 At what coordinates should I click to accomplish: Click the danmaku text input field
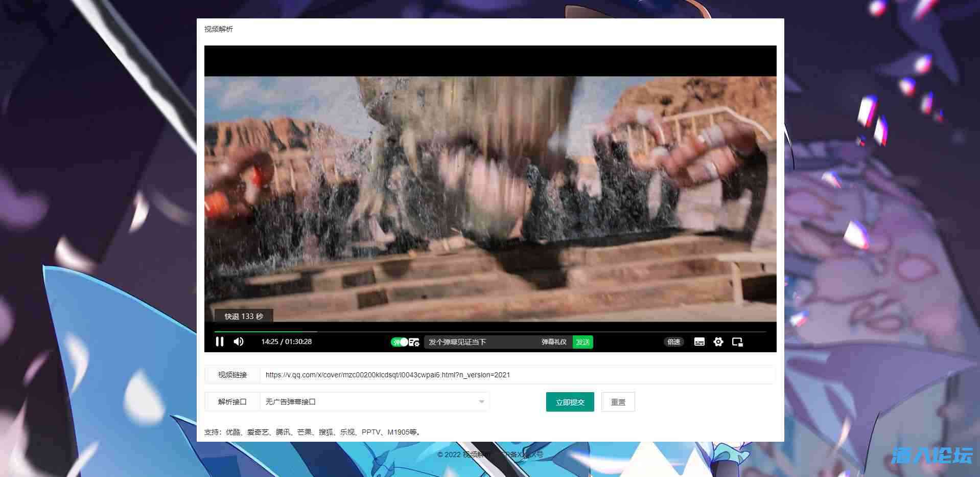[480, 342]
